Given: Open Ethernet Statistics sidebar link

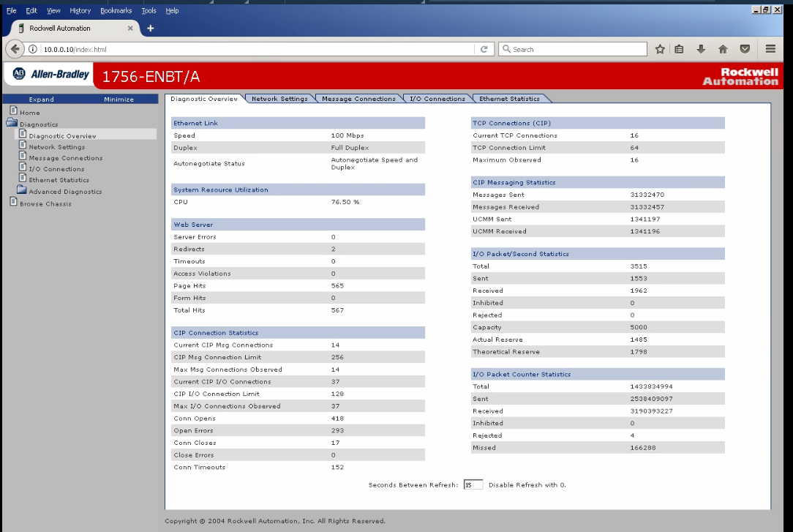Looking at the screenshot, I should tap(59, 180).
